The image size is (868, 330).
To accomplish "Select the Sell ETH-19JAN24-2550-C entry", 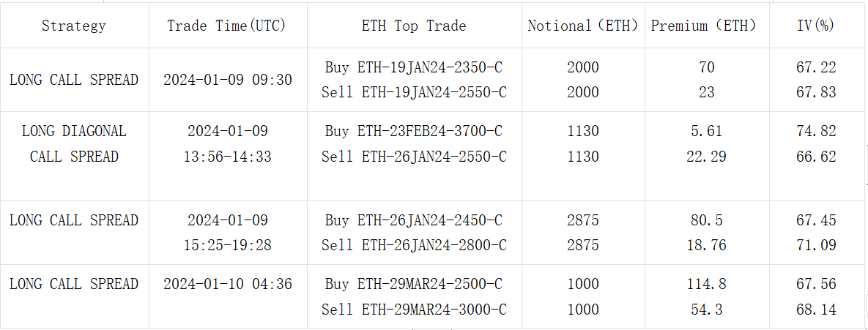I will point(414,92).
